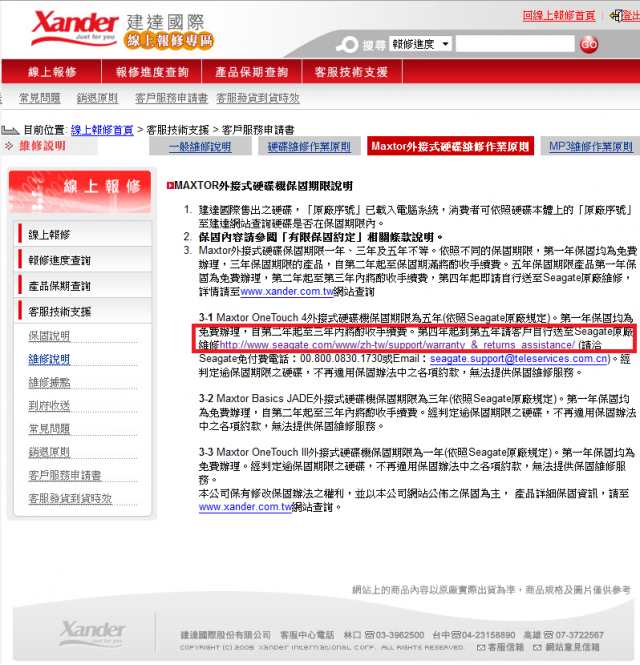This screenshot has height=665, width=640.
Task: Click the Xander logo in header
Action: [x=75, y=28]
